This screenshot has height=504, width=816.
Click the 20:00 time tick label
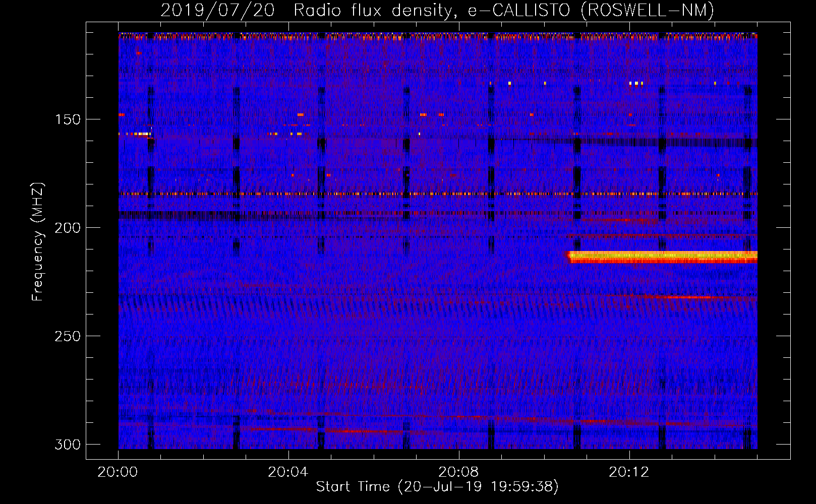point(118,472)
